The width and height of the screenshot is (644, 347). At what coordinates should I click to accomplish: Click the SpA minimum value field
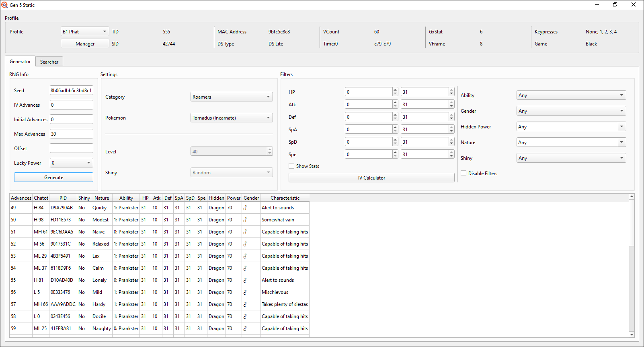tap(369, 129)
